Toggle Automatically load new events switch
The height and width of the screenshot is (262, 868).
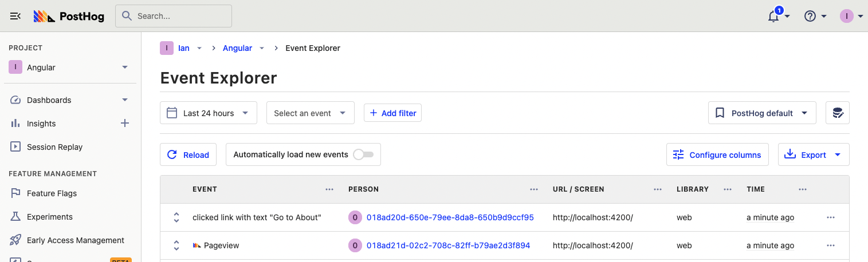(363, 154)
